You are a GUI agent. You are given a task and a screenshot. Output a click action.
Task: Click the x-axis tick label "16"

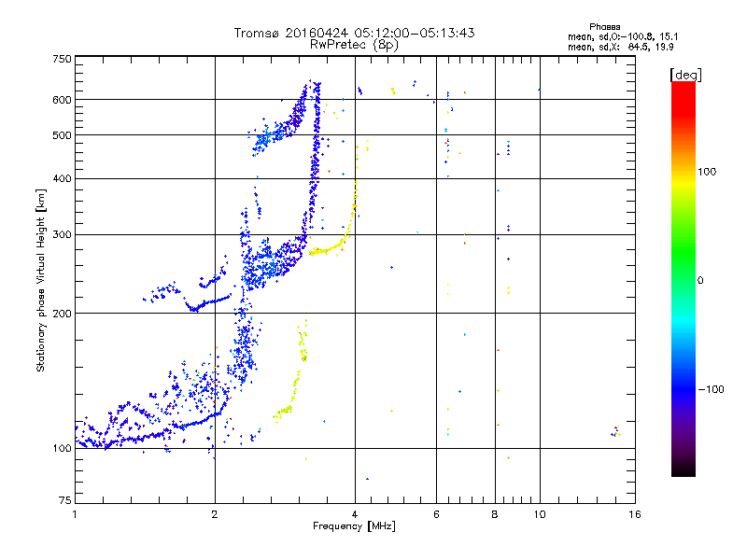[635, 514]
